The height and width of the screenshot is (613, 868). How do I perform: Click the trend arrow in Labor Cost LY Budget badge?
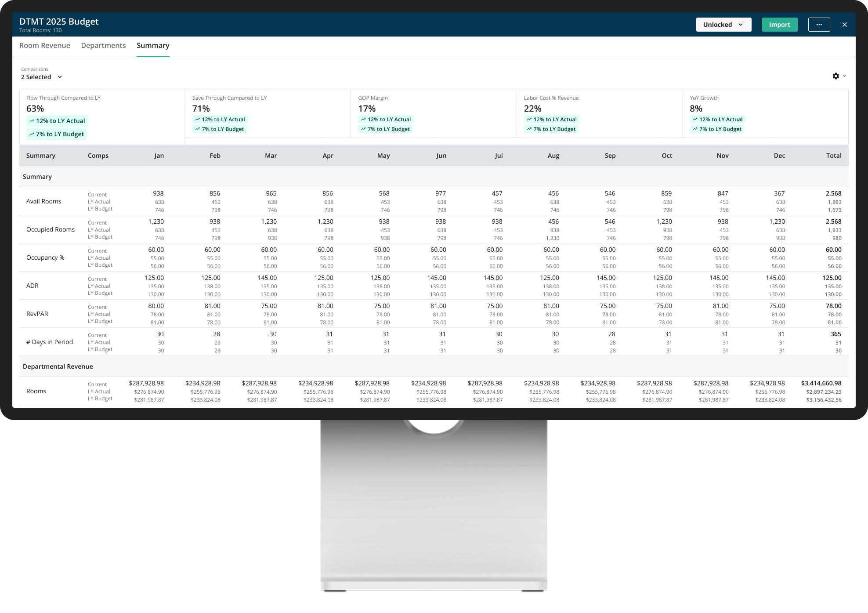pos(529,129)
